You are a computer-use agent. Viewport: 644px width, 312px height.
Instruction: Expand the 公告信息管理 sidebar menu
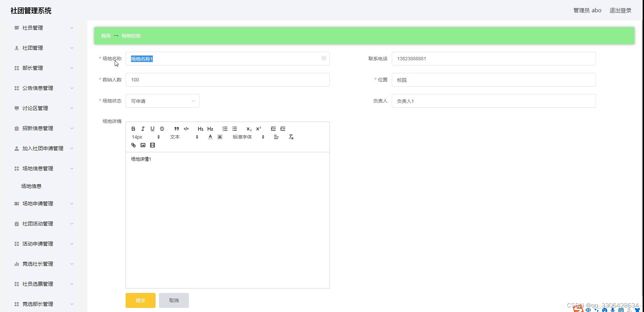[x=43, y=88]
